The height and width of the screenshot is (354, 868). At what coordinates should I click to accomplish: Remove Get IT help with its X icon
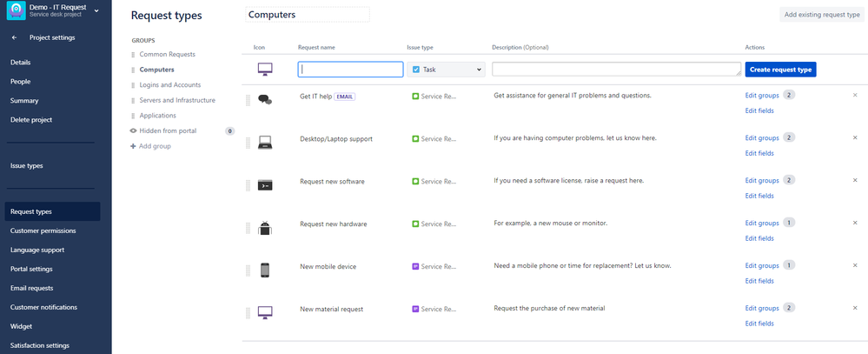855,96
